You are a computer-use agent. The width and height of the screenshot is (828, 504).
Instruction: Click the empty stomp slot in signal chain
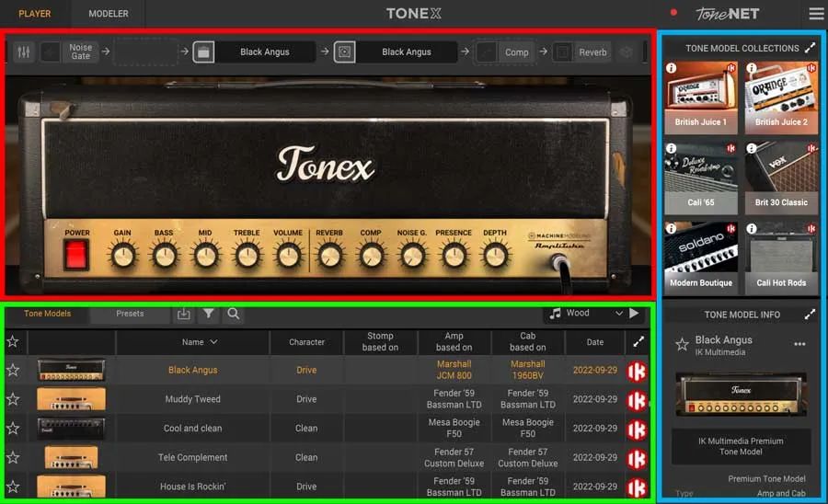146,52
